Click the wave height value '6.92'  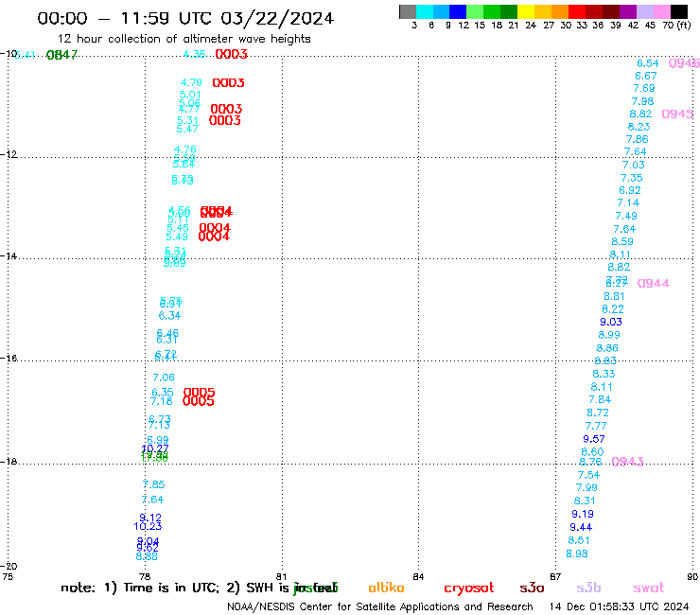click(629, 190)
